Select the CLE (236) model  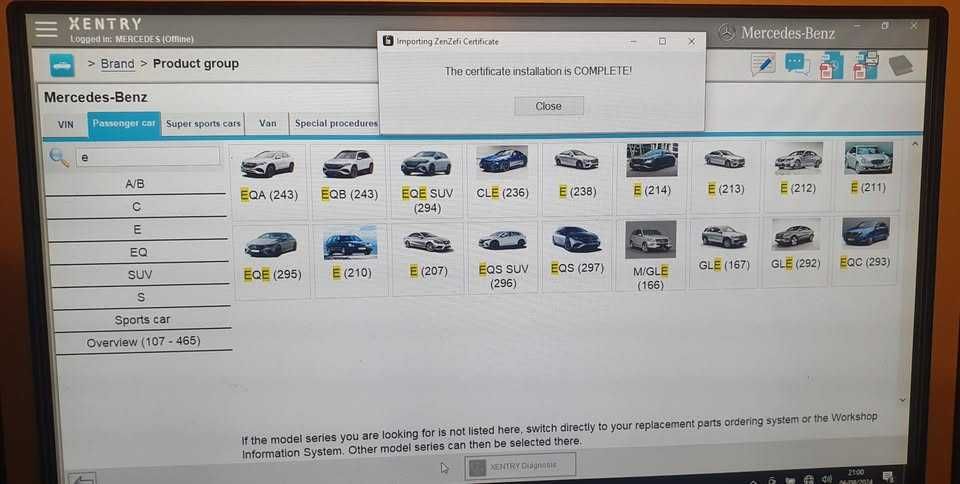tap(502, 178)
